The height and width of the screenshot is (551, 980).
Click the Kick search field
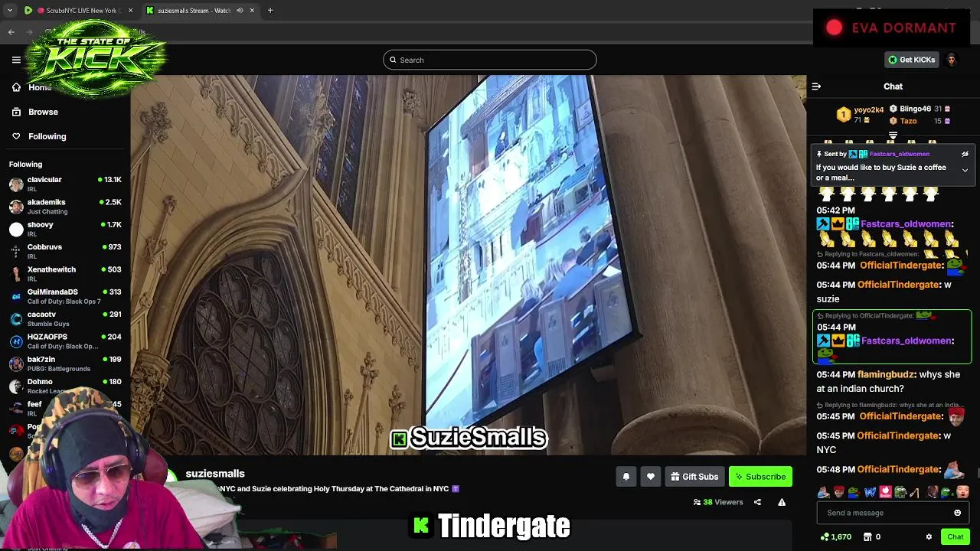coord(490,60)
